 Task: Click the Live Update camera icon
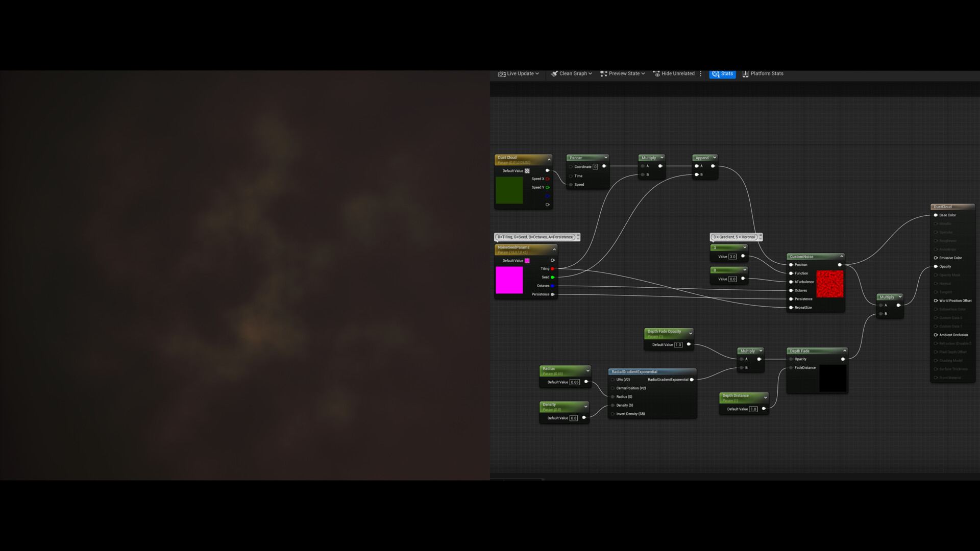[502, 74]
